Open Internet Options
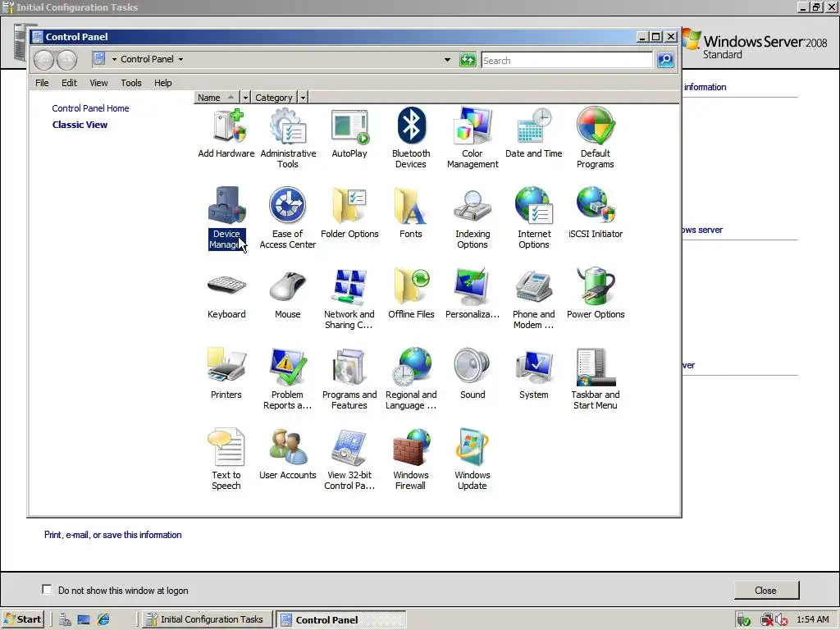 533,218
